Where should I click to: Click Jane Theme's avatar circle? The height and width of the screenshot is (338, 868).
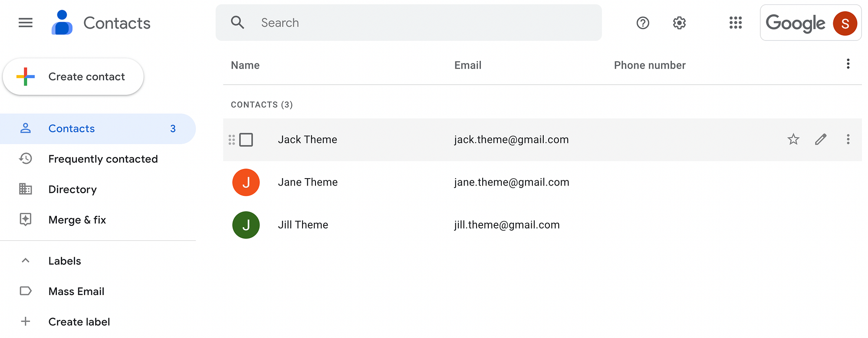pos(246,182)
